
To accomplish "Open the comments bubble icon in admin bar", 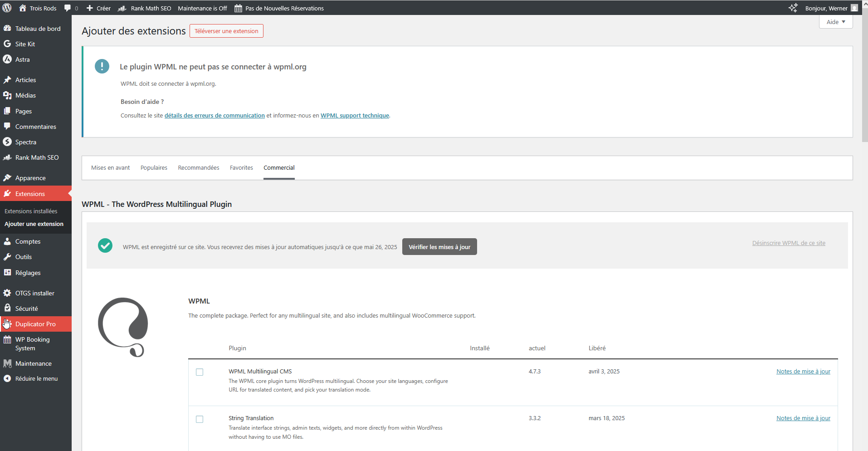I will tap(68, 8).
